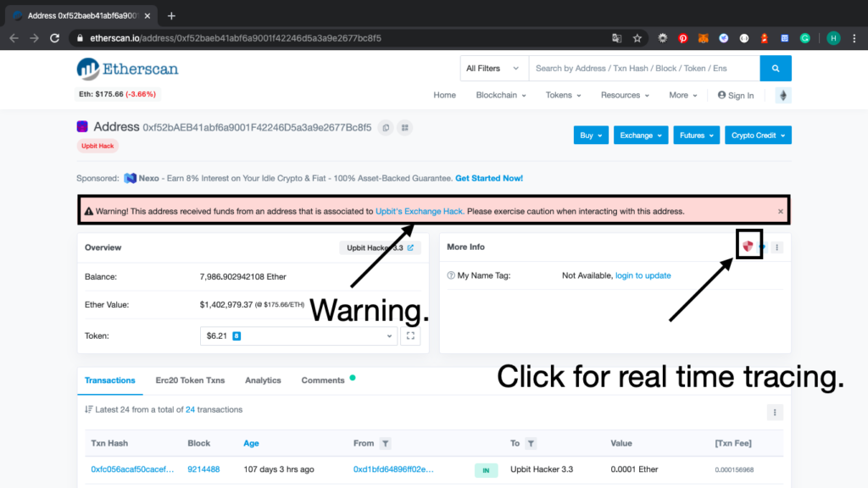Click login to update link
This screenshot has height=488, width=868.
643,275
